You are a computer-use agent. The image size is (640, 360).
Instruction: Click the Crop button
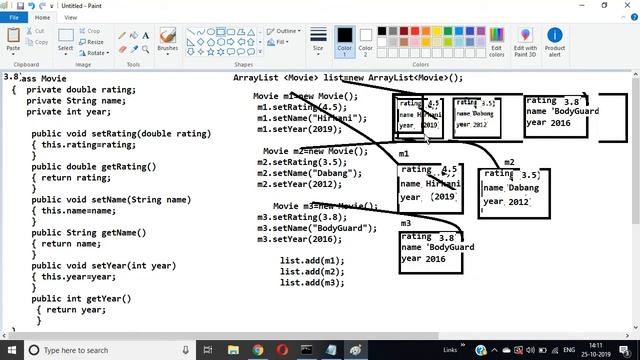click(x=89, y=31)
